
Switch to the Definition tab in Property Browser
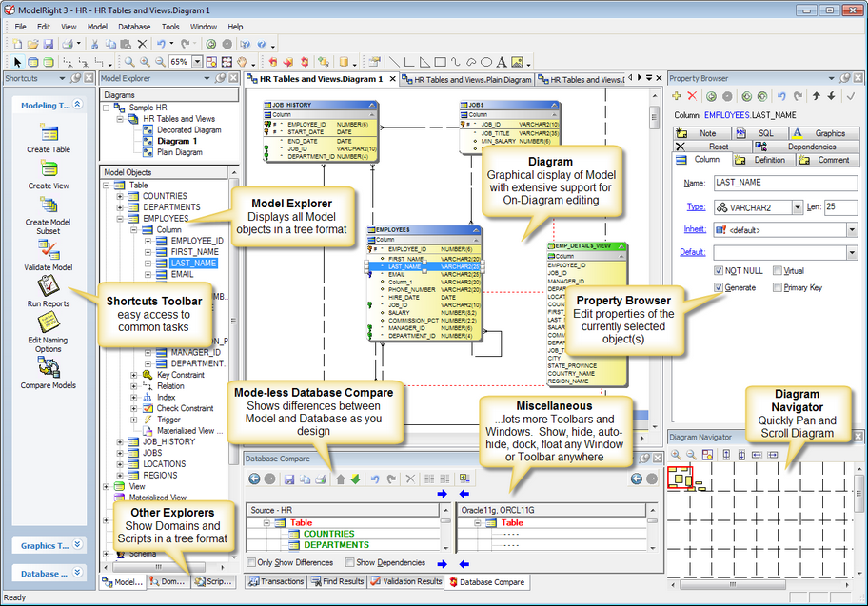point(770,160)
